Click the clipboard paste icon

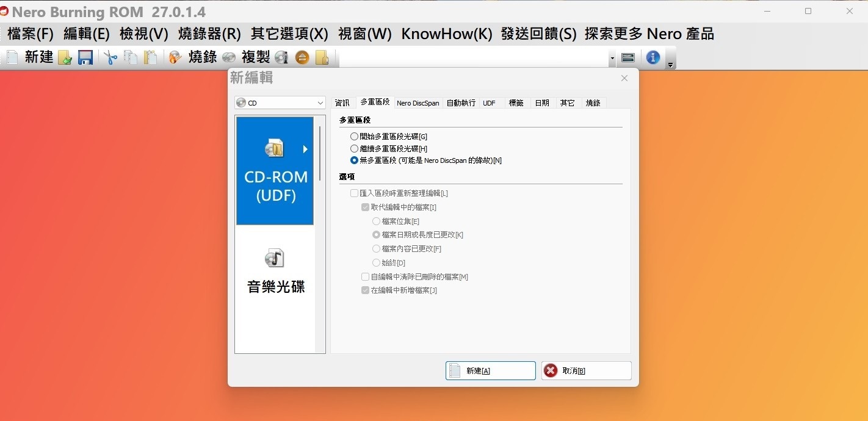point(150,57)
